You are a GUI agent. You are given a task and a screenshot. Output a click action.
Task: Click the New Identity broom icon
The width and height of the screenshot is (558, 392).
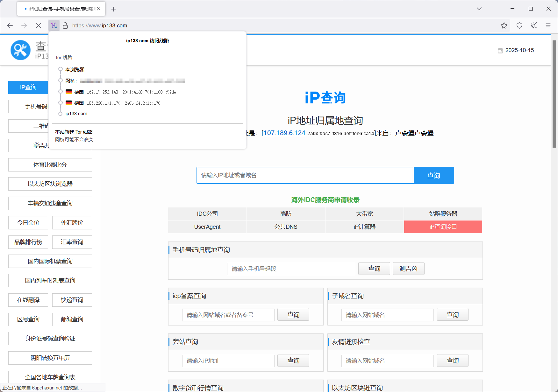click(x=534, y=25)
